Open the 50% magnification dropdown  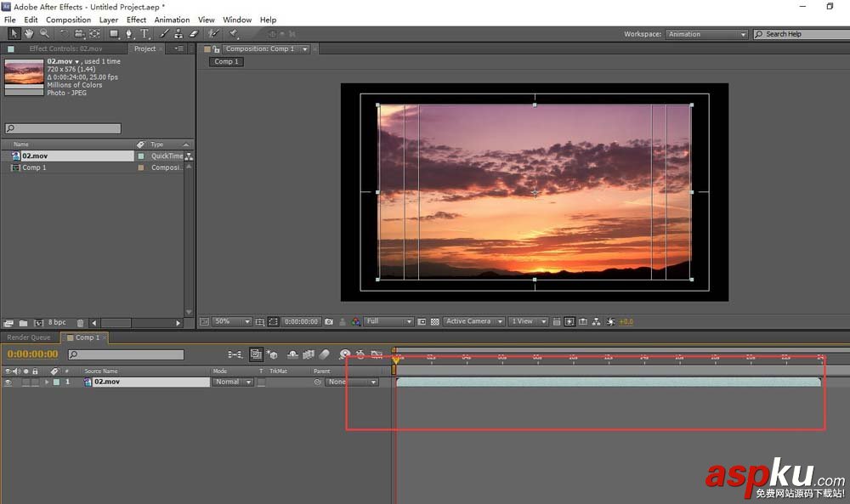click(x=231, y=321)
